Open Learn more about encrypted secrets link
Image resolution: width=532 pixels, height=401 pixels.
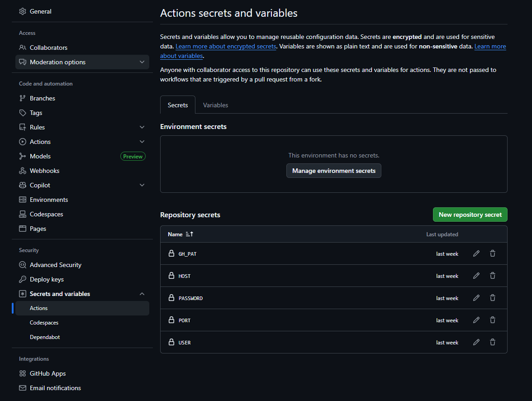(226, 47)
